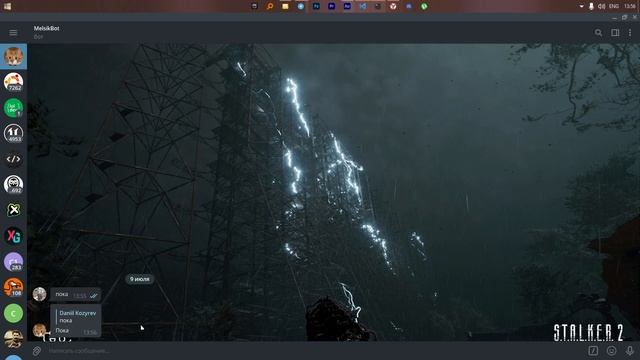Open the green circular taskbar icon
Viewport: 640px width, 360px height.
coord(424,6)
